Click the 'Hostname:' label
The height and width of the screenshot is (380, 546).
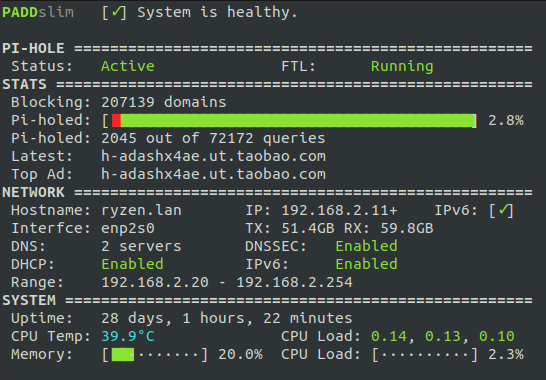click(51, 210)
